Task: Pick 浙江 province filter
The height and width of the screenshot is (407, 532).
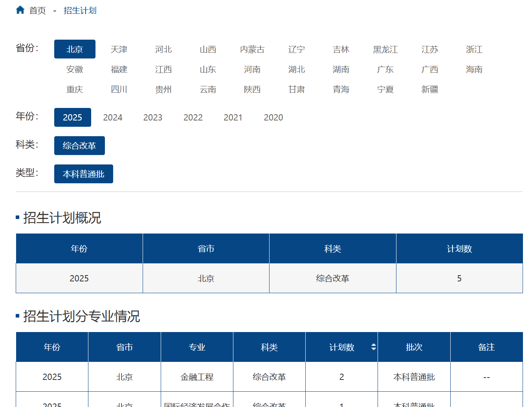Action: [x=474, y=49]
